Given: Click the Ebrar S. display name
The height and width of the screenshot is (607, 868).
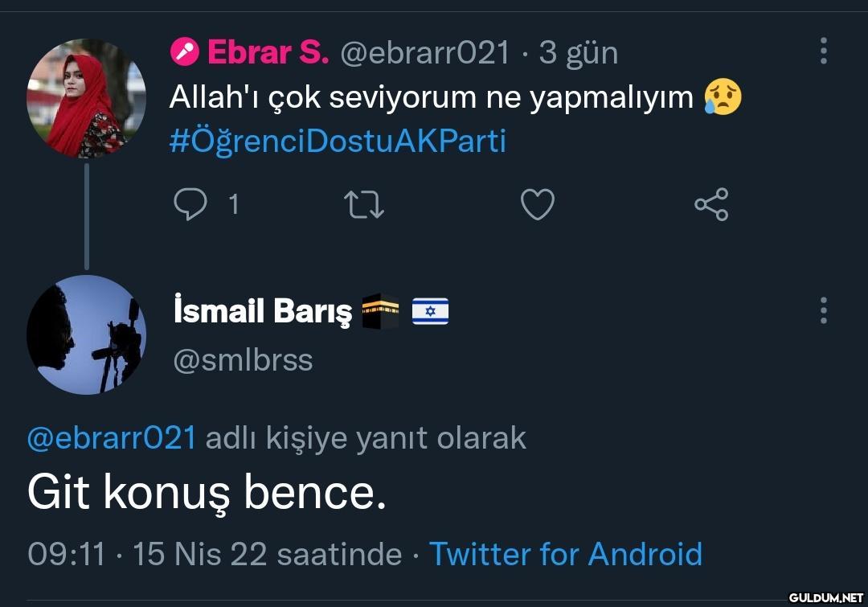Looking at the screenshot, I should 268,53.
